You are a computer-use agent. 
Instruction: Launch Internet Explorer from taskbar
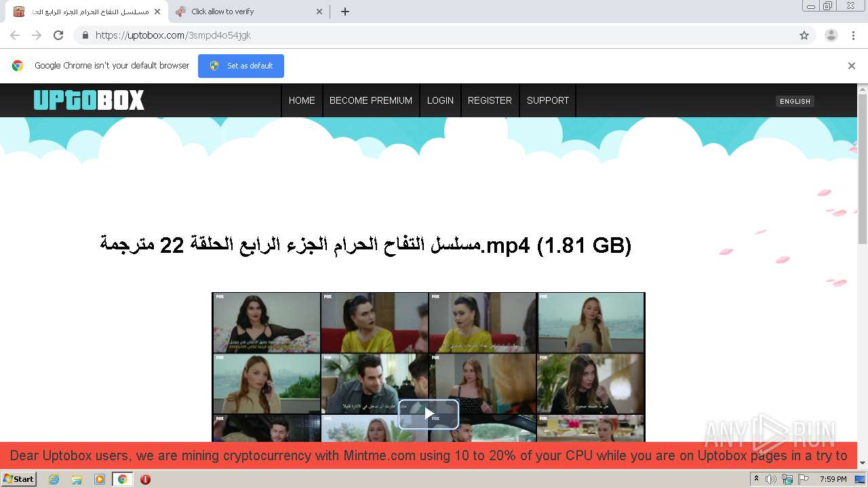click(x=54, y=479)
